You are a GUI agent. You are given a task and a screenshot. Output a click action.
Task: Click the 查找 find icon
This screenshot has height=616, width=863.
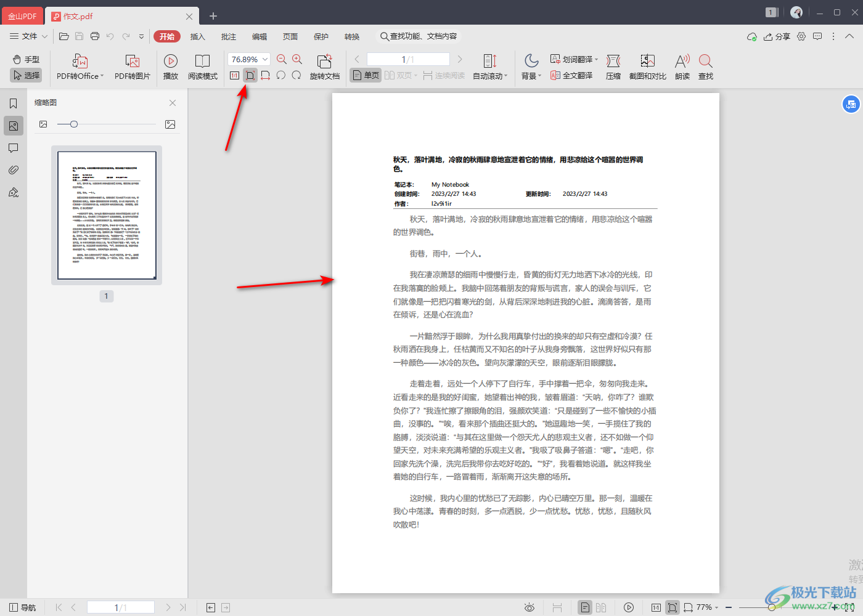coord(706,67)
